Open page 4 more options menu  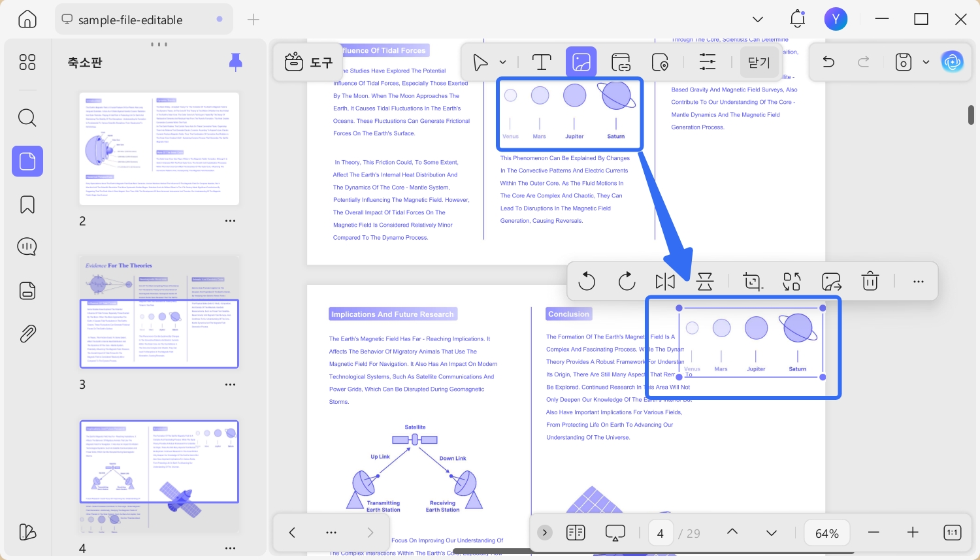point(230,548)
